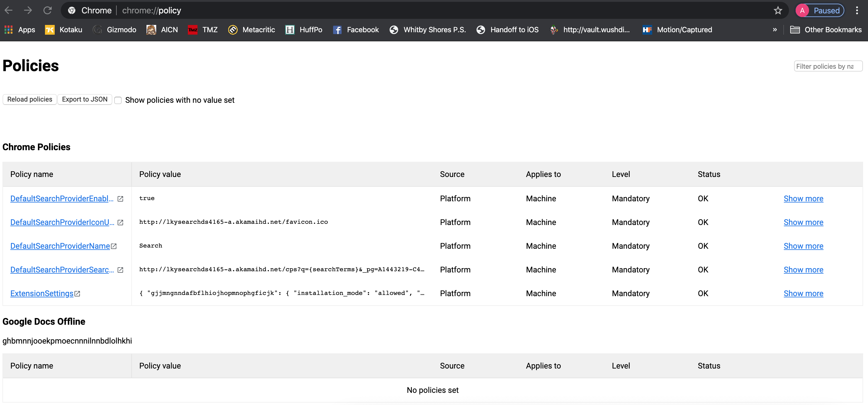Click external link icon beside DefaultSearchProviderEnabled
Screen dimensions: 868x405
click(120, 199)
